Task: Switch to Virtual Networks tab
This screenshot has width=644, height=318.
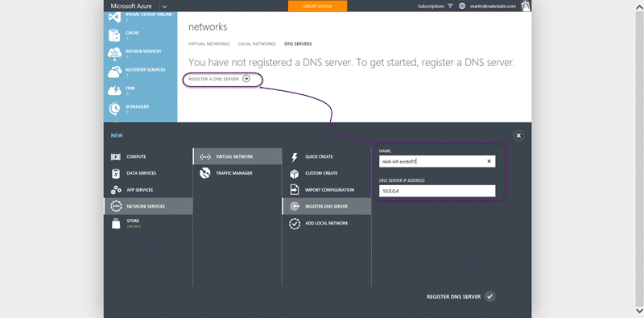Action: point(208,43)
